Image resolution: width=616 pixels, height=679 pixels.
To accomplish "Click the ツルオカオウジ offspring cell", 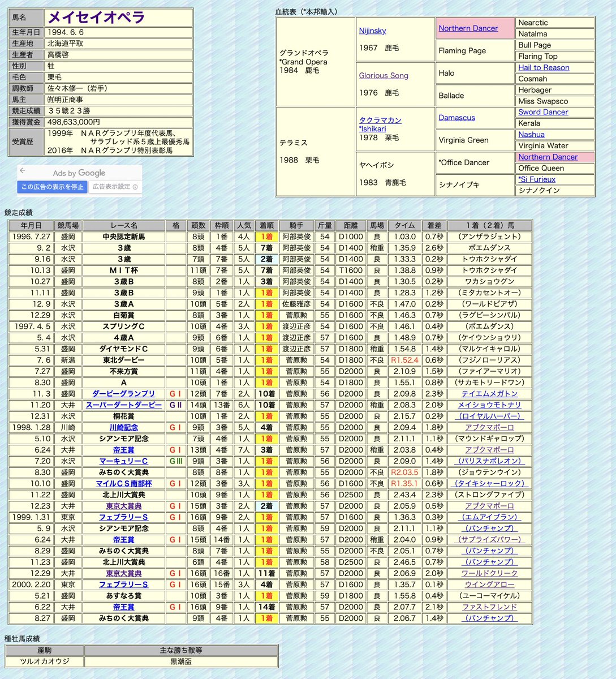I will (44, 661).
